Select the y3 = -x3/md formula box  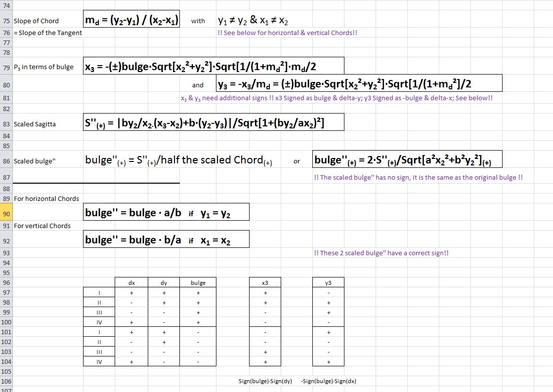(359, 83)
